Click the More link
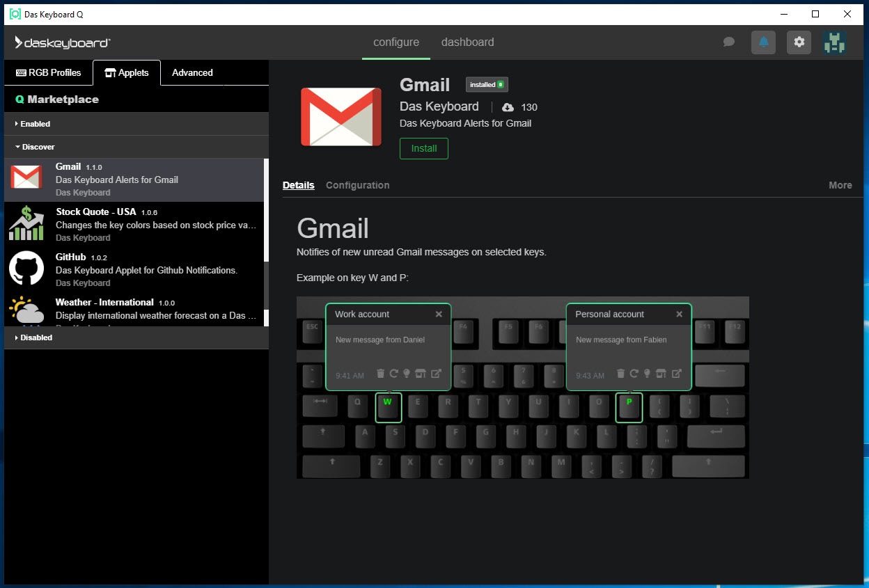 [x=840, y=185]
